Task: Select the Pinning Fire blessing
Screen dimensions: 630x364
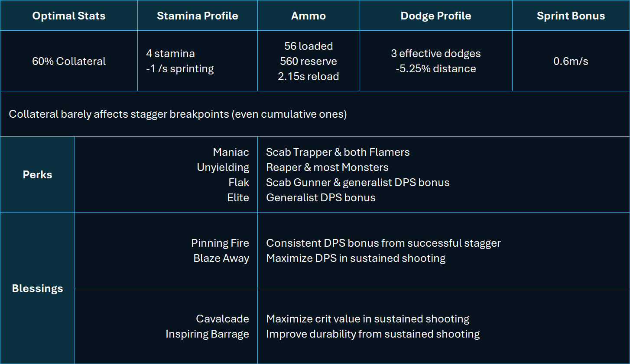Action: (220, 243)
